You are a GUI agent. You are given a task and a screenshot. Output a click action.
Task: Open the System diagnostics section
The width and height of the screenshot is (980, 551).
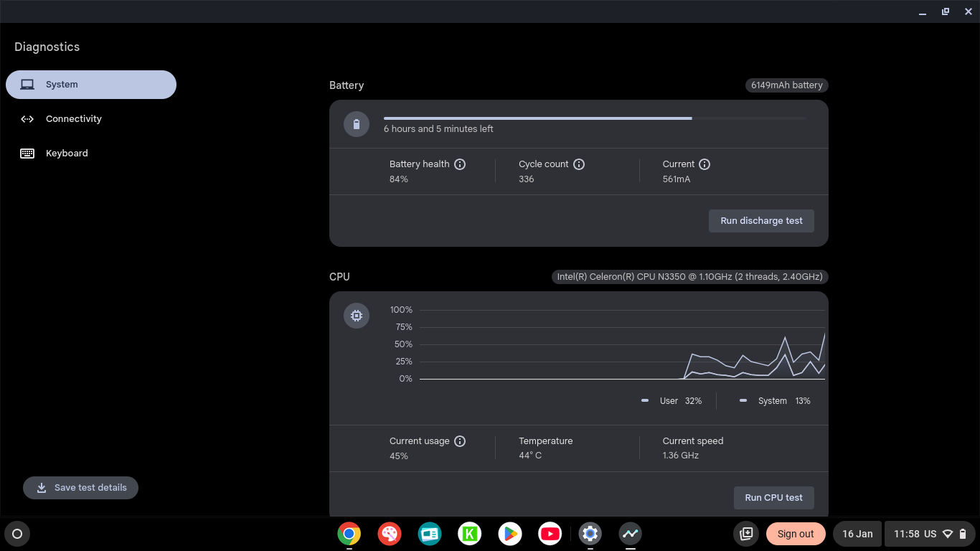[91, 85]
